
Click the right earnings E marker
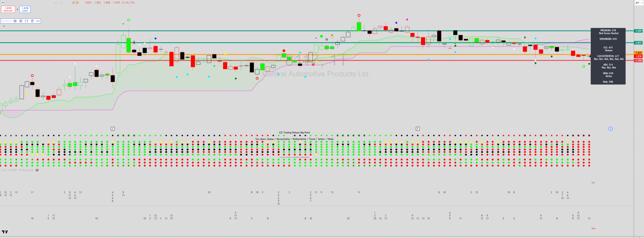(x=418, y=129)
